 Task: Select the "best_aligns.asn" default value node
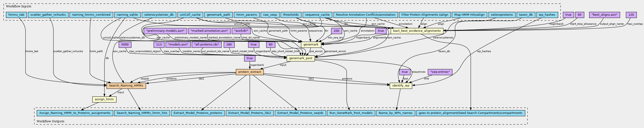603,15
